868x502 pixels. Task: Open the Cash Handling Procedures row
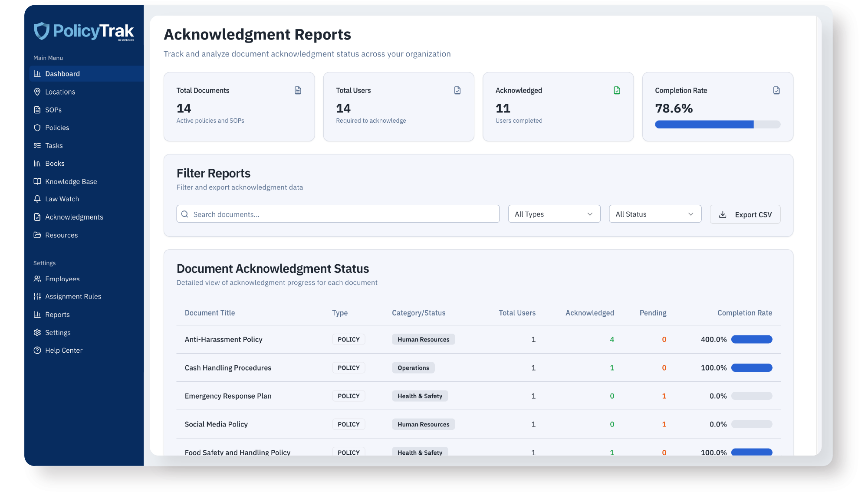[x=478, y=367]
